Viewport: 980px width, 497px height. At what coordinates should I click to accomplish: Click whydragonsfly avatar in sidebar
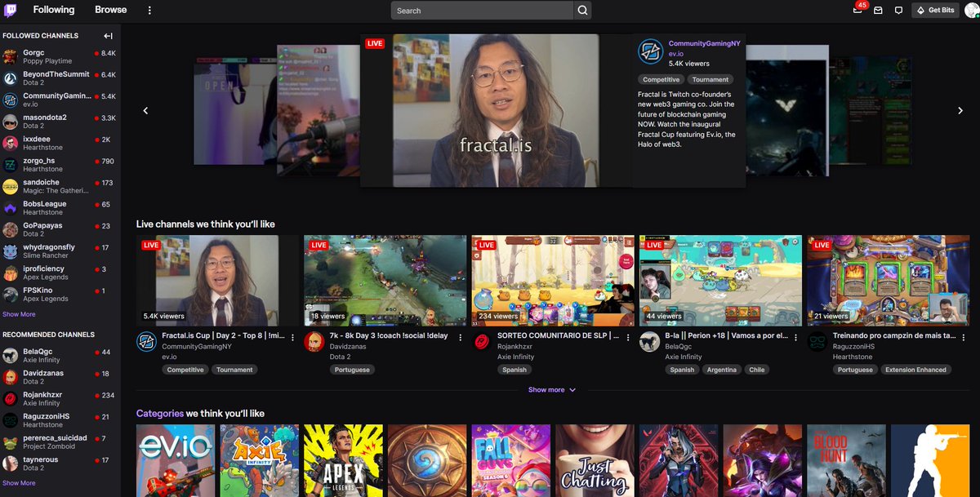tap(10, 251)
